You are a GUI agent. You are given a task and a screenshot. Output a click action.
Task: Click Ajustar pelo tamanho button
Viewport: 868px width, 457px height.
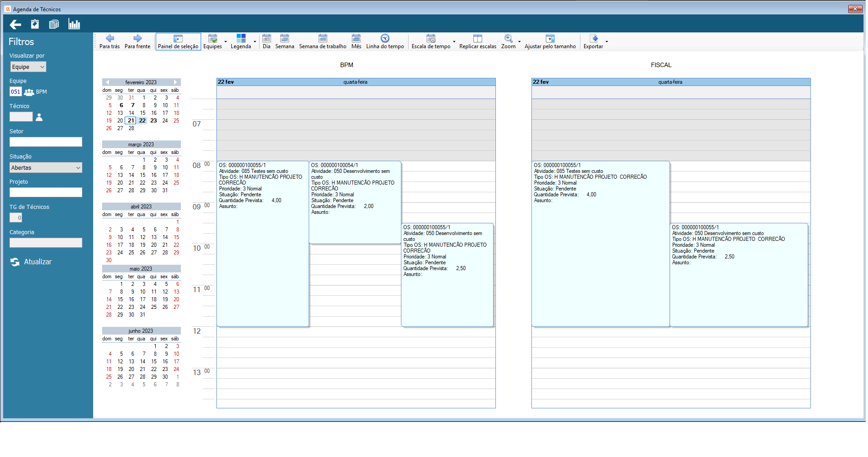550,41
